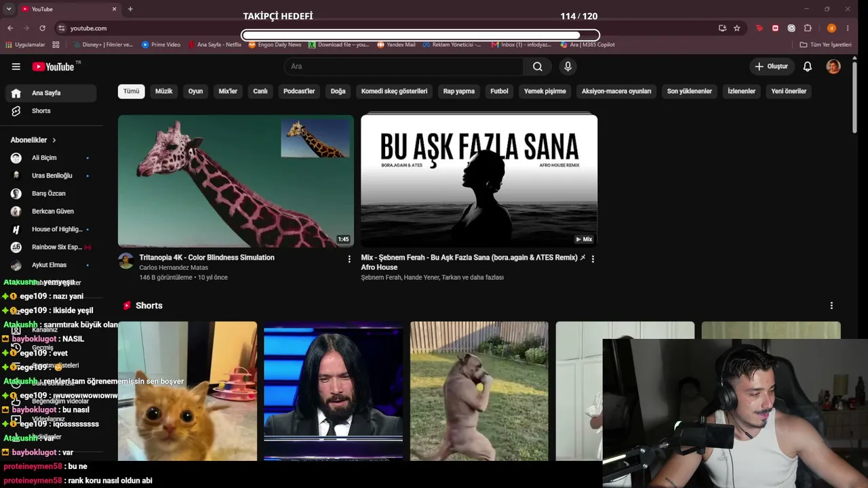868x488 pixels.
Task: Open the orange kitten Short thumbnail
Action: click(x=187, y=391)
